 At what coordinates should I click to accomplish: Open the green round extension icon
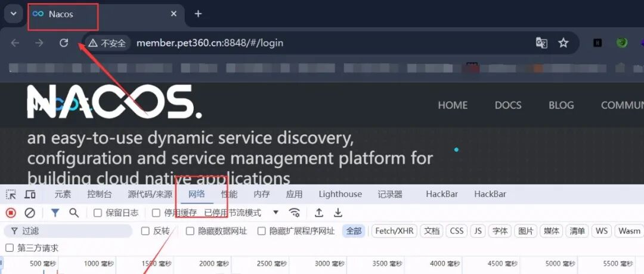[622, 43]
